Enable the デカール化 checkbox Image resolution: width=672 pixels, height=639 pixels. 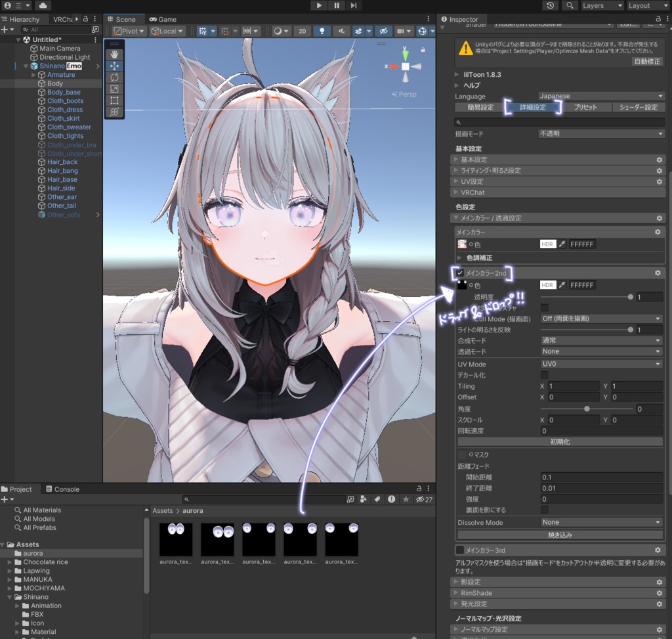click(x=543, y=375)
